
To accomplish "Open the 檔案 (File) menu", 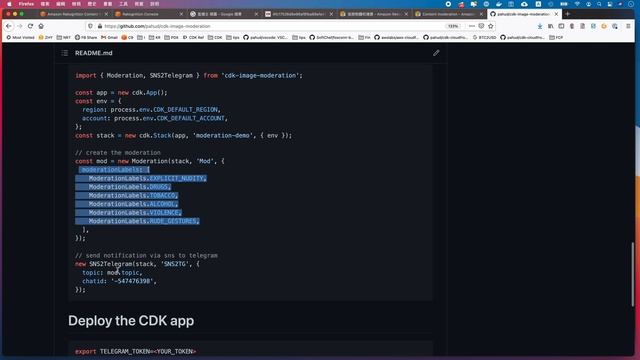I will pyautogui.click(x=45, y=4).
